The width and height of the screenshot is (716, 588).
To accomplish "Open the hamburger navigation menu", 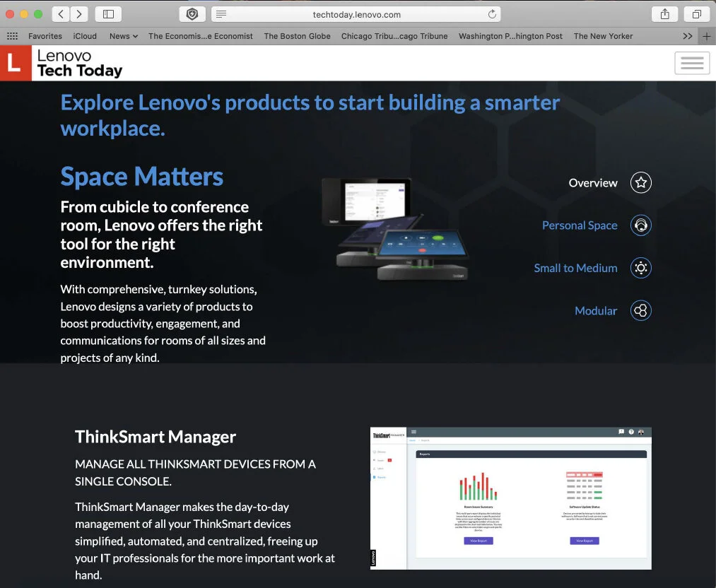I will pyautogui.click(x=692, y=63).
